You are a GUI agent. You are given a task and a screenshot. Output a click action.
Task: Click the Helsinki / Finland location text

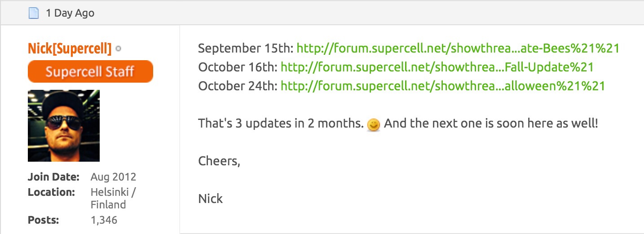113,198
